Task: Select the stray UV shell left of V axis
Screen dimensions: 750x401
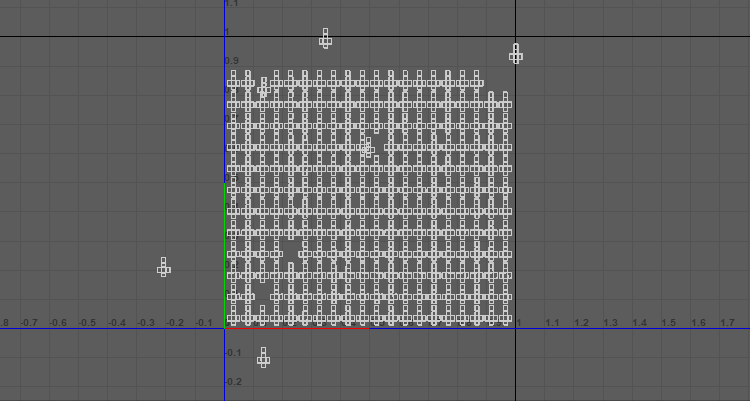Action: pos(163,267)
